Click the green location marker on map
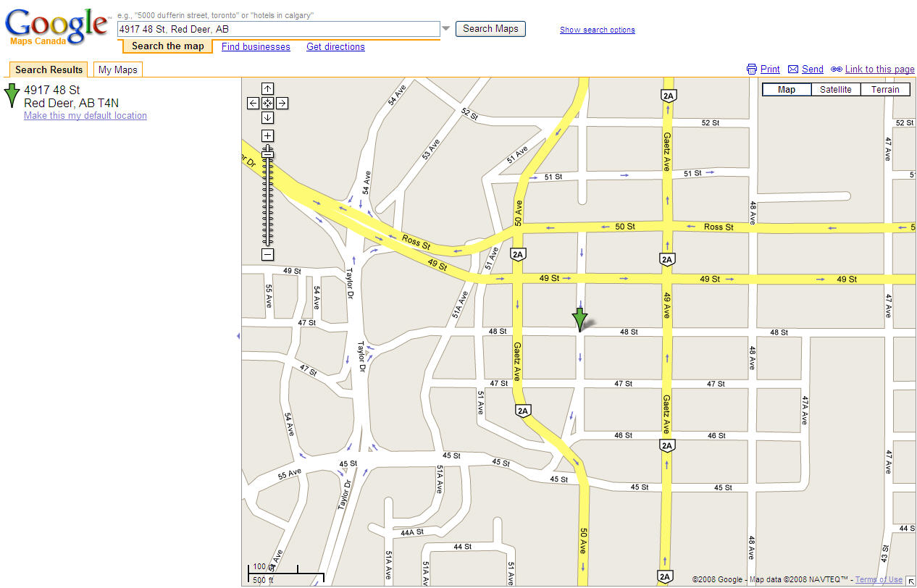This screenshot has width=917, height=588. (579, 319)
